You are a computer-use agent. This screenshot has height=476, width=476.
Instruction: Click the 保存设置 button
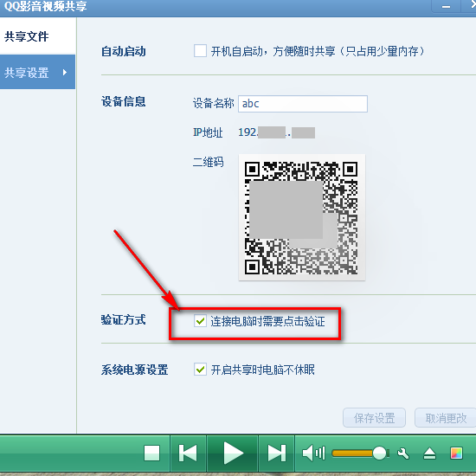point(374,418)
